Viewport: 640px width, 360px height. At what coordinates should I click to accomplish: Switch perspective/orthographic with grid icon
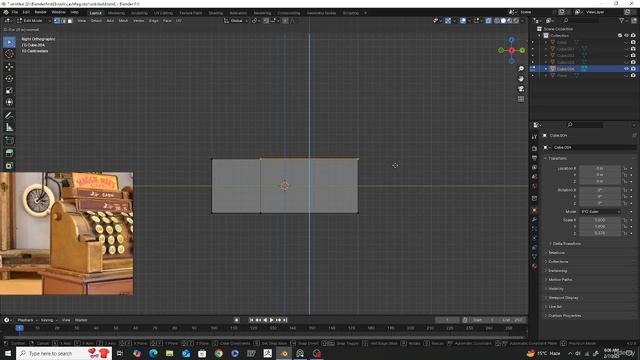[x=521, y=99]
